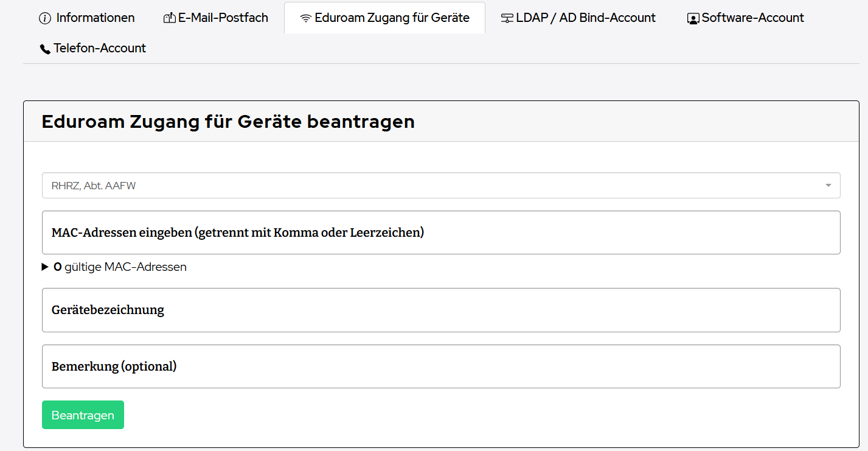Switch to the E-Mail-Postfach tab label
The image size is (868, 451).
click(x=223, y=18)
